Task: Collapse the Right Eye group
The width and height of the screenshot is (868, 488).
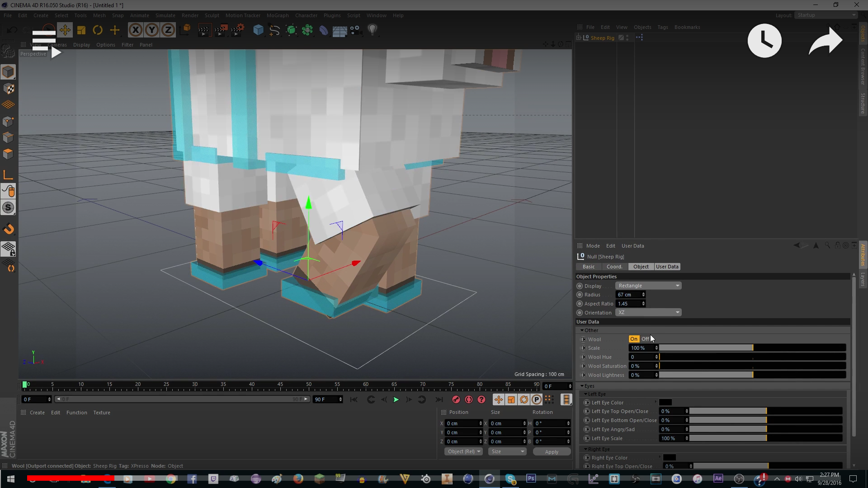Action: 585,449
